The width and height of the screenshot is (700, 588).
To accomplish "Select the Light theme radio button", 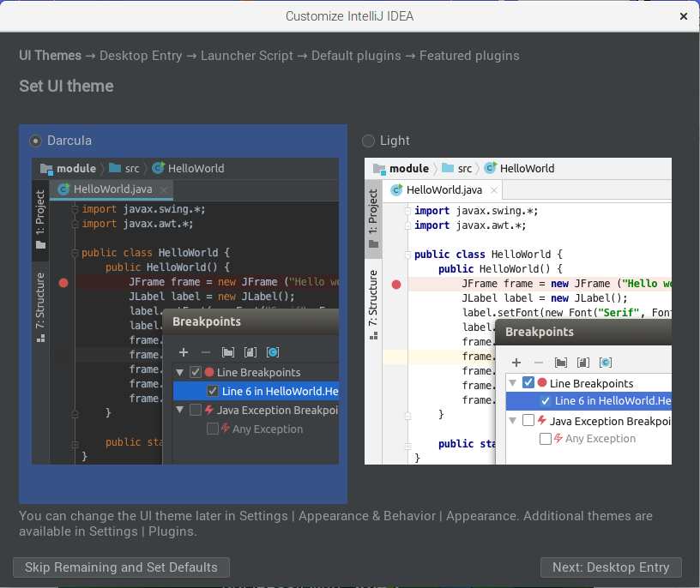I will (368, 141).
